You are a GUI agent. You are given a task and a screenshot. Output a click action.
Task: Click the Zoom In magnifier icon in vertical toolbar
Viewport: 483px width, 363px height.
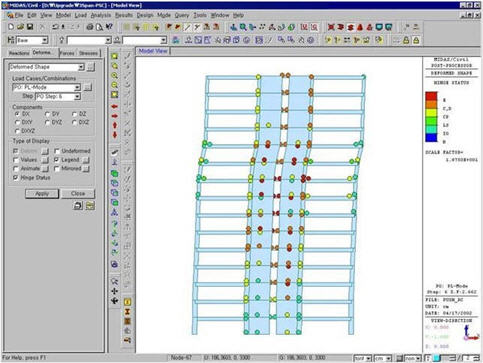114,75
